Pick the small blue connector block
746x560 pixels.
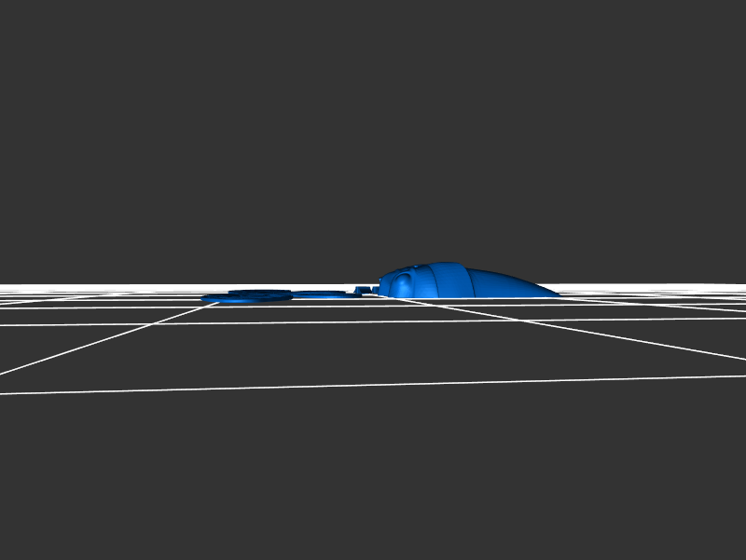tap(362, 291)
